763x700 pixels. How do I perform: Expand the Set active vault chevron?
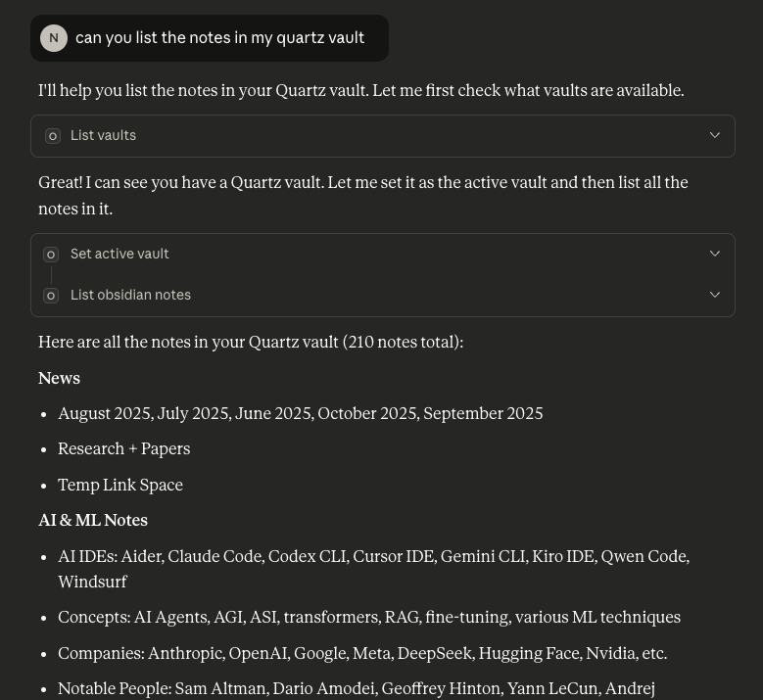[715, 254]
